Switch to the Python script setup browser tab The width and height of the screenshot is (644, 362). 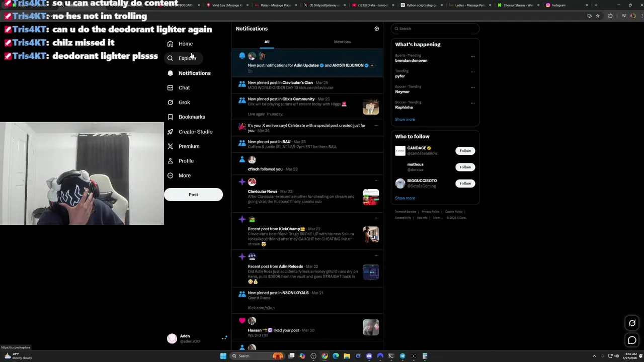tap(421, 5)
